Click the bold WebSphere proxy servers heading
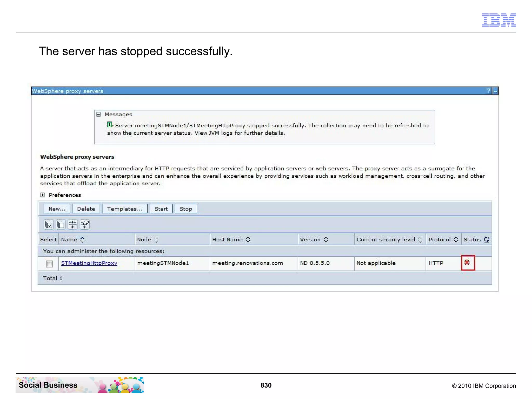This screenshot has height=399, width=532. [x=77, y=157]
